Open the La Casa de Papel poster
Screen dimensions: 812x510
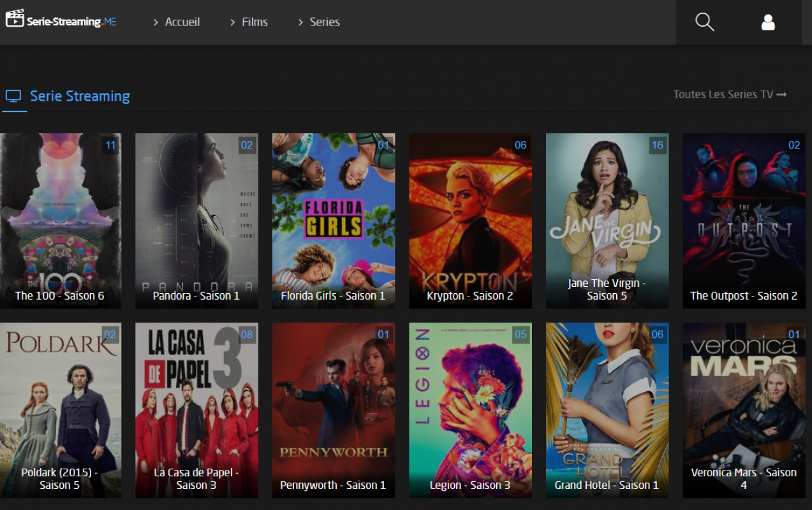point(196,410)
